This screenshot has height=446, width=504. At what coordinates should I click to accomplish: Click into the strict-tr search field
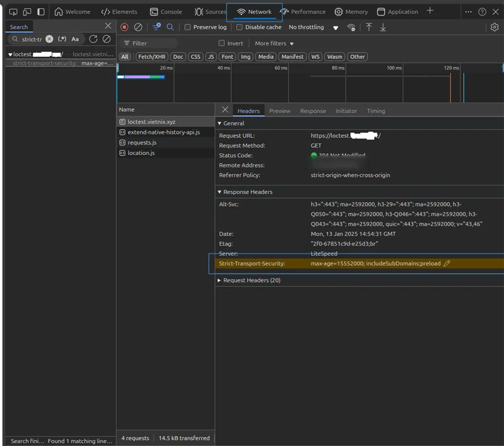point(31,39)
